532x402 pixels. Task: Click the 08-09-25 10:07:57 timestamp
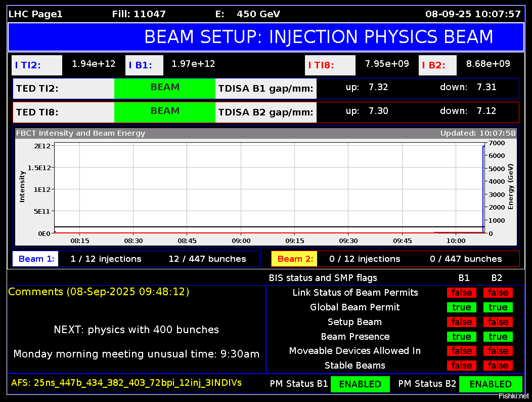pos(473,14)
